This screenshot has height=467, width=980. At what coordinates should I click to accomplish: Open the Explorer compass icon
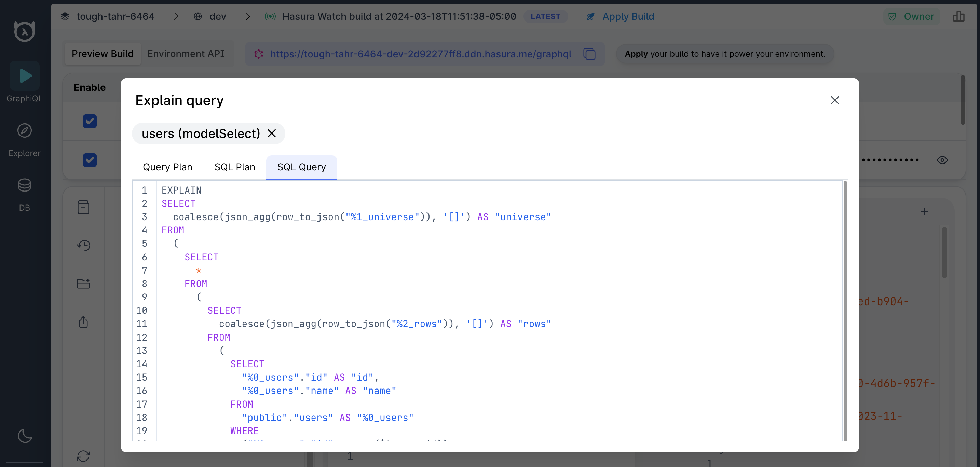(x=25, y=131)
